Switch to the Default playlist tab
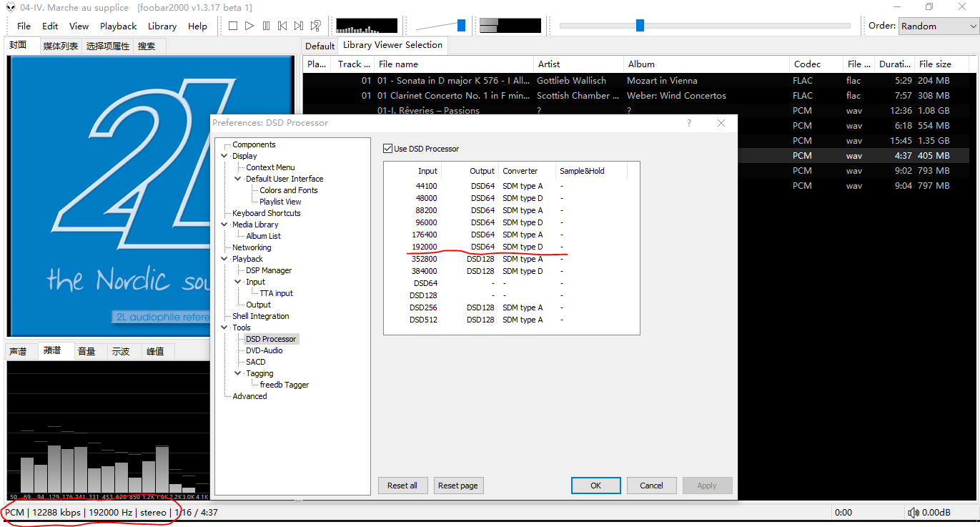The height and width of the screenshot is (527, 980). coord(320,46)
